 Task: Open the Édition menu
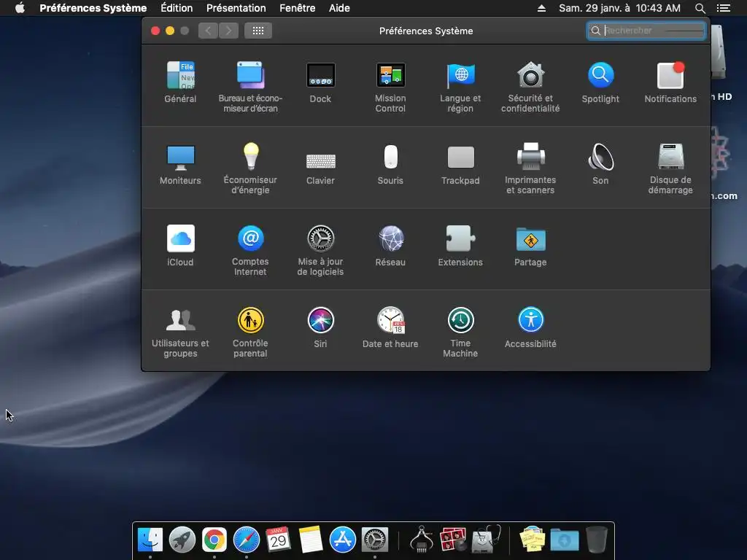pyautogui.click(x=177, y=8)
